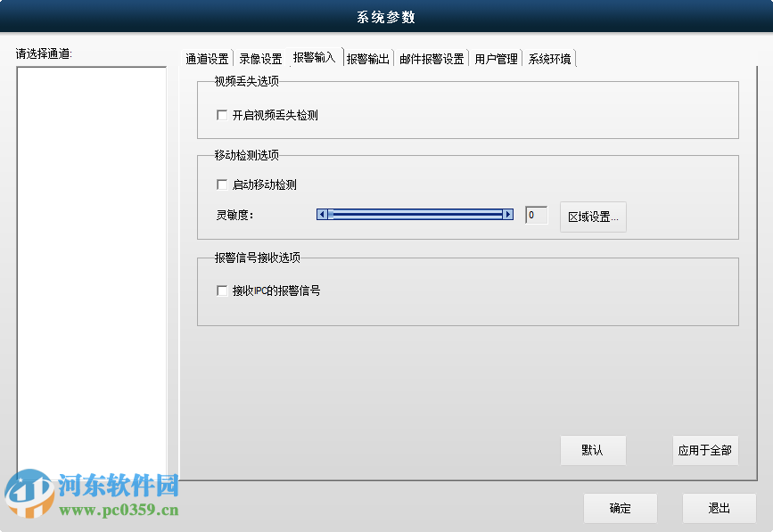The height and width of the screenshot is (532, 773).
Task: Click inside the sensitivity value input box
Action: pos(535,215)
